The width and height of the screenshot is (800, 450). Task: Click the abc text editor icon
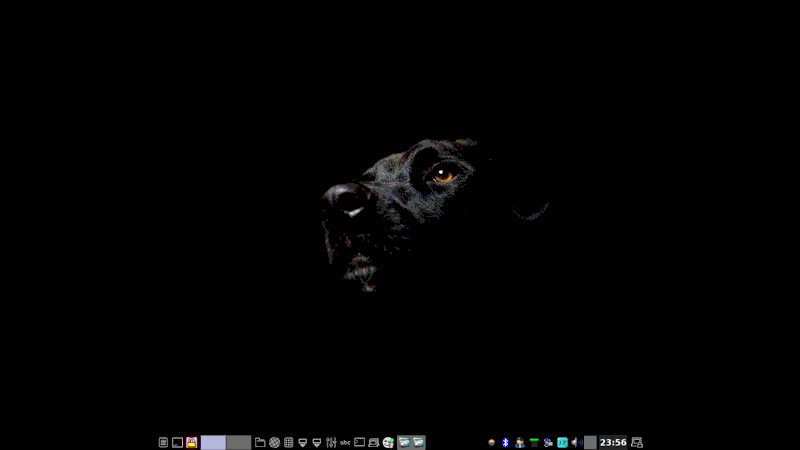(345, 442)
